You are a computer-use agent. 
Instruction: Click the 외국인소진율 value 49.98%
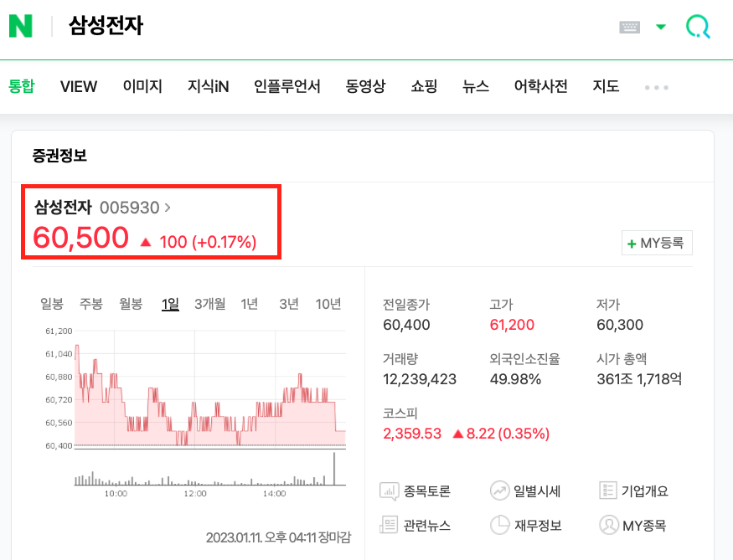tap(515, 379)
